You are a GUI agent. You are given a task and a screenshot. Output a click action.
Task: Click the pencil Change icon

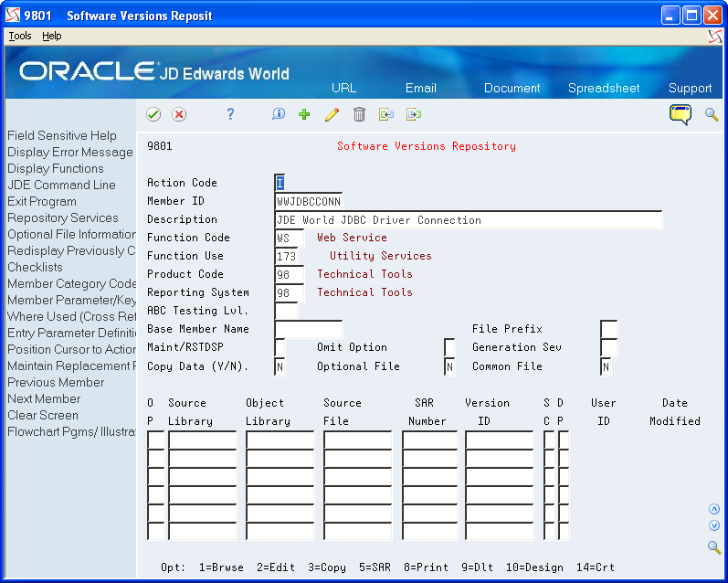[x=332, y=114]
